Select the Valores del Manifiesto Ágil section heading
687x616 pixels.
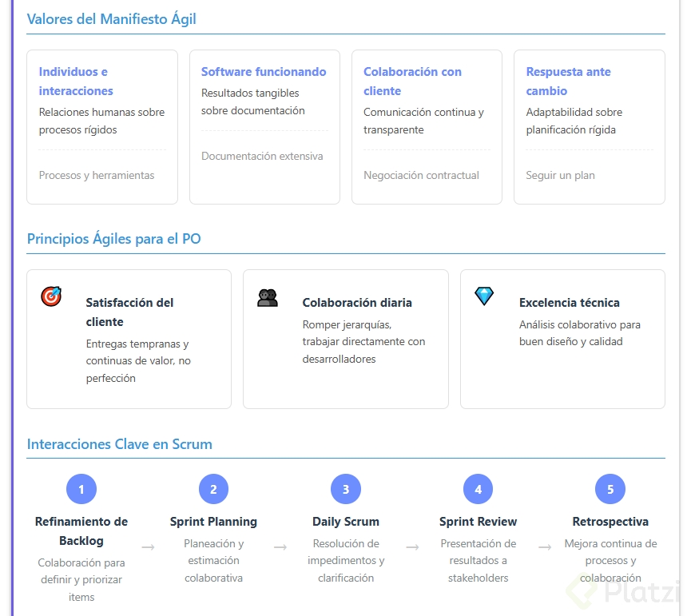pos(112,19)
